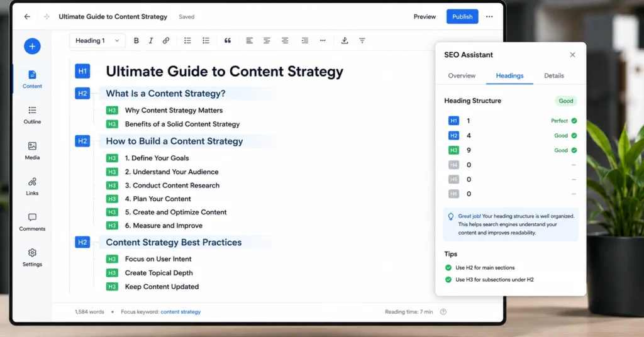Select the How to Build a Content Strategy heading
This screenshot has height=337, width=644.
175,141
